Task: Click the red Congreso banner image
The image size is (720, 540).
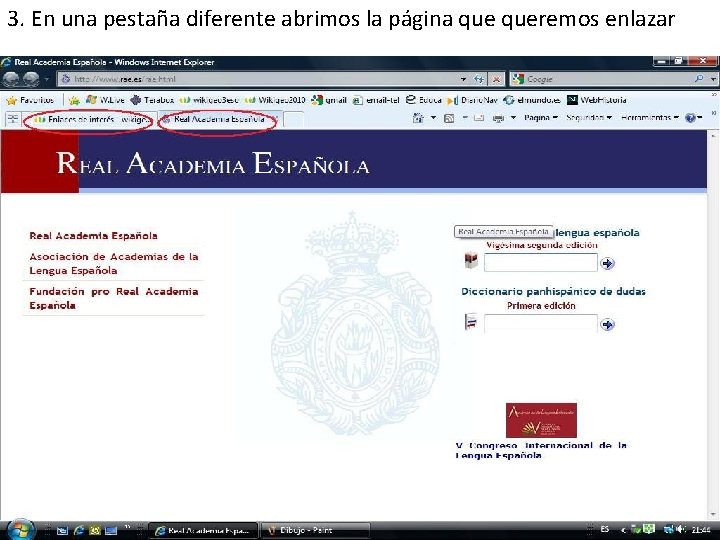Action: (541, 420)
